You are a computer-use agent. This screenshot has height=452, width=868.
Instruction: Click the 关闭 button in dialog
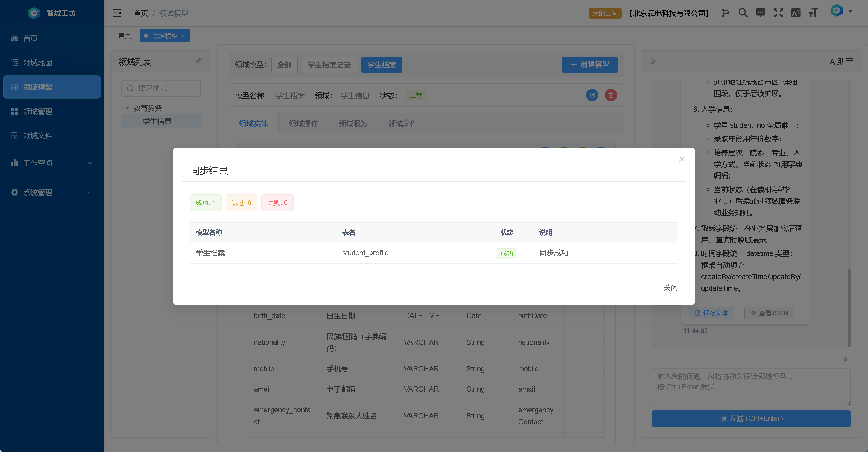coord(670,288)
